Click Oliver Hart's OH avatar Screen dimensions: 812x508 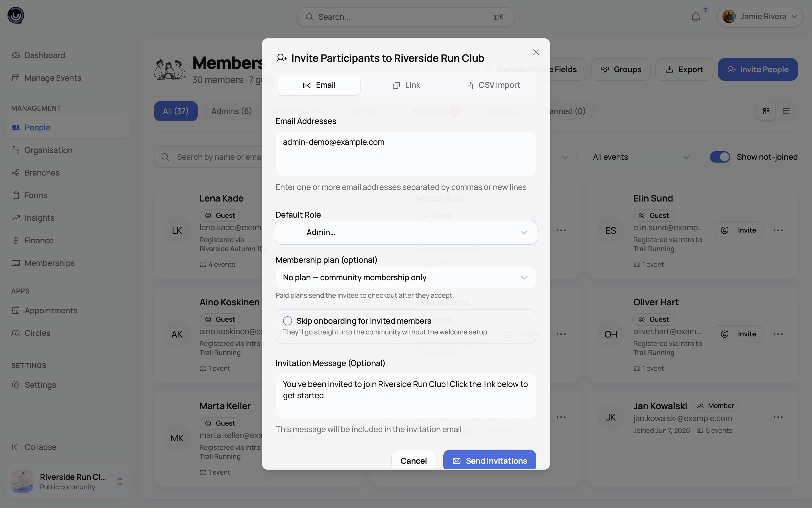(x=611, y=334)
